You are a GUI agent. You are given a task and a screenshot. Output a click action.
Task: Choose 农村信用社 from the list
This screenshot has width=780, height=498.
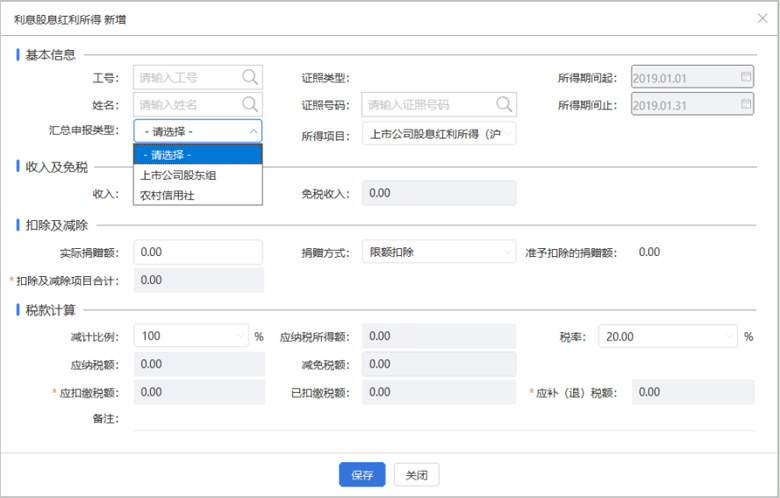168,195
